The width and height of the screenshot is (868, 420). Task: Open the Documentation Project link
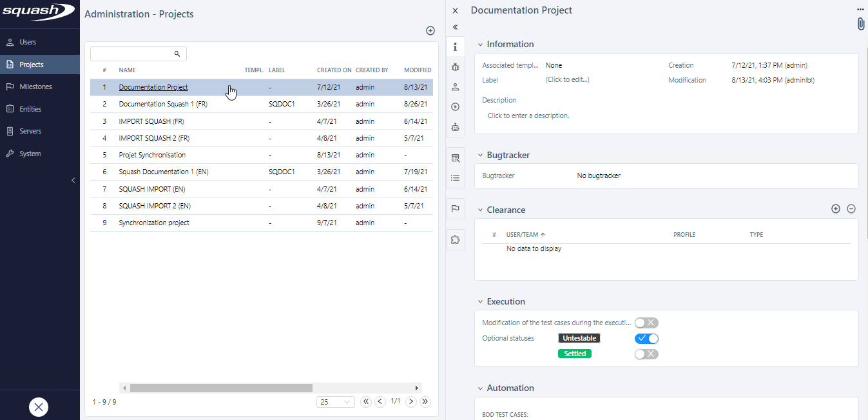[153, 86]
